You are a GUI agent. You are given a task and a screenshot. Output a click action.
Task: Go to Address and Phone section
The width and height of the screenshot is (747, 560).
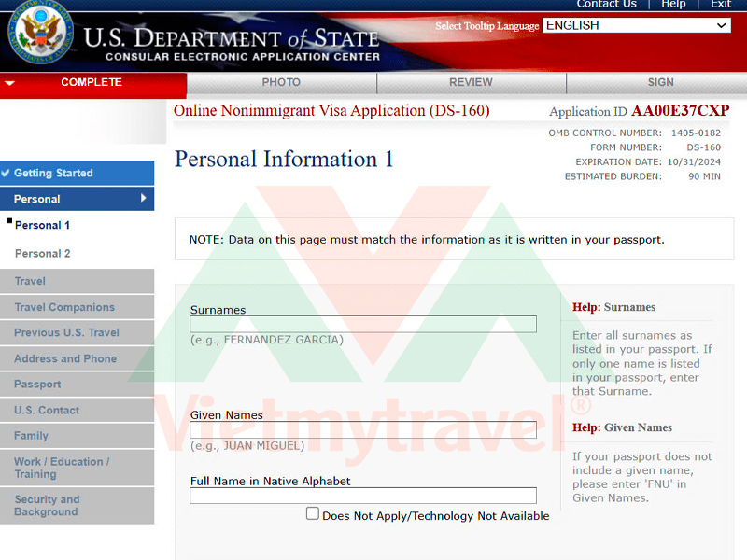click(x=78, y=358)
